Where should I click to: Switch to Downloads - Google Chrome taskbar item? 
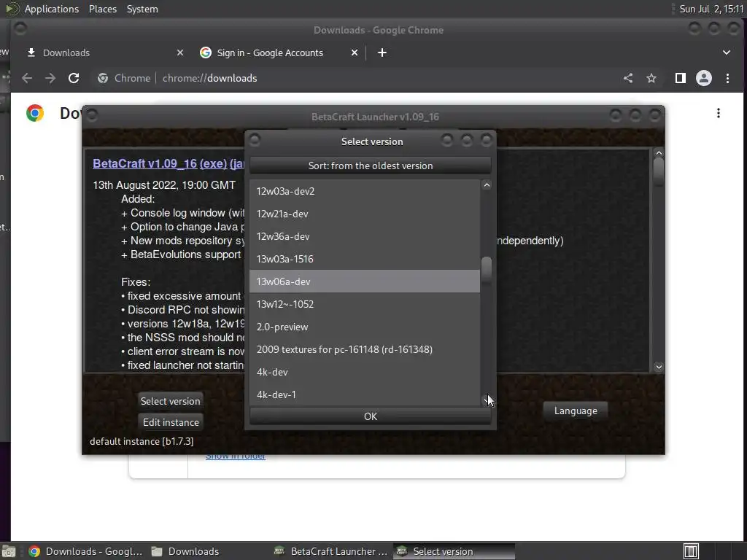coord(86,551)
